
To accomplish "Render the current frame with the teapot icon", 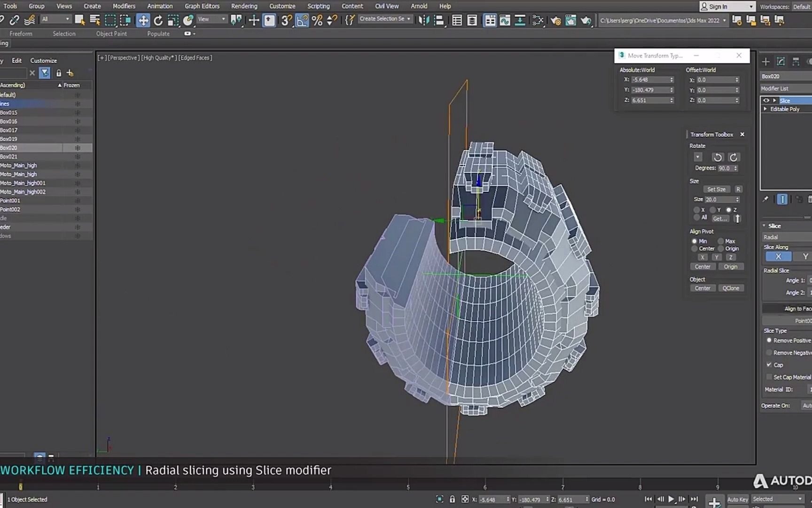I will click(586, 20).
